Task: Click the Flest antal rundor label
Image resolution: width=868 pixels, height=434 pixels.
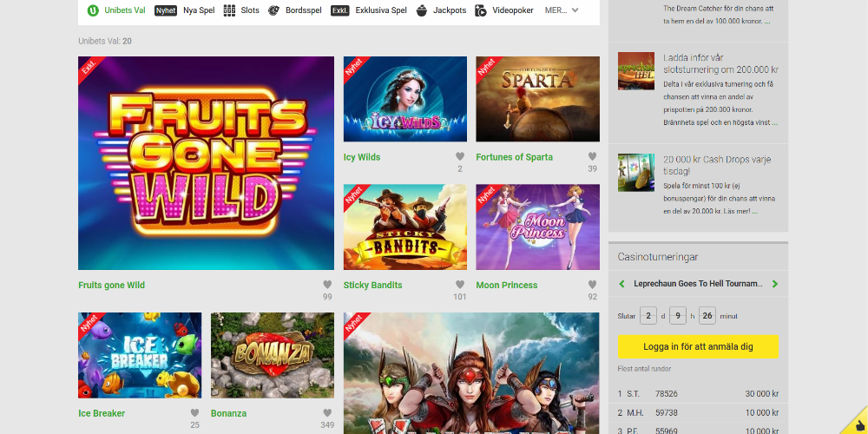Action: (x=644, y=369)
